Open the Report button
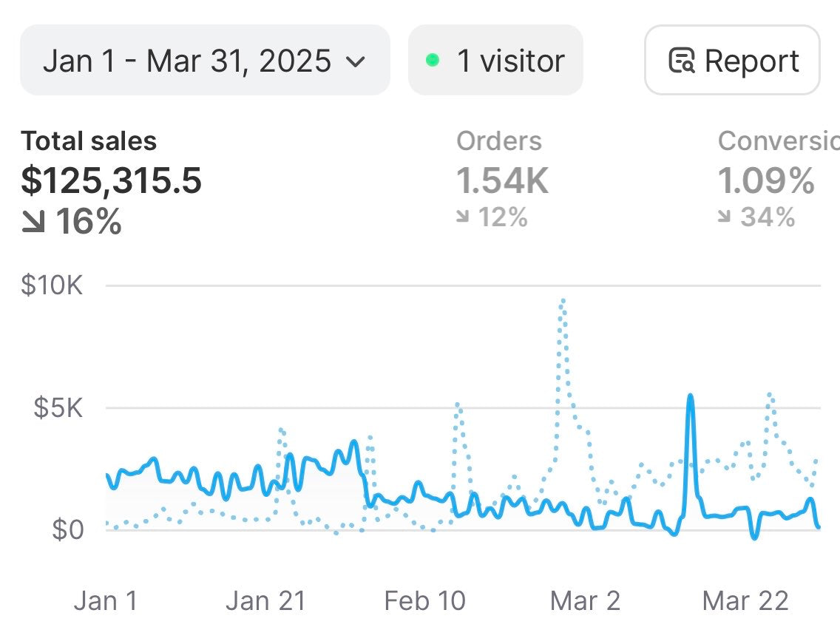 pos(732,61)
